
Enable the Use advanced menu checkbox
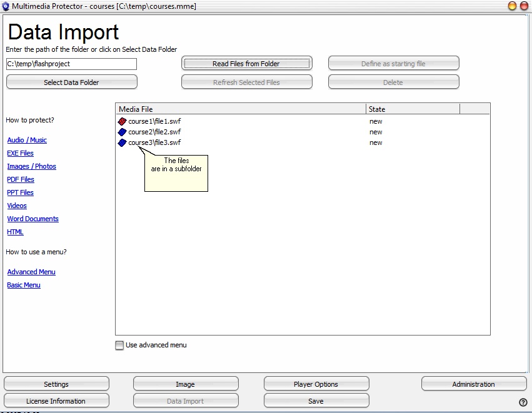click(x=119, y=346)
